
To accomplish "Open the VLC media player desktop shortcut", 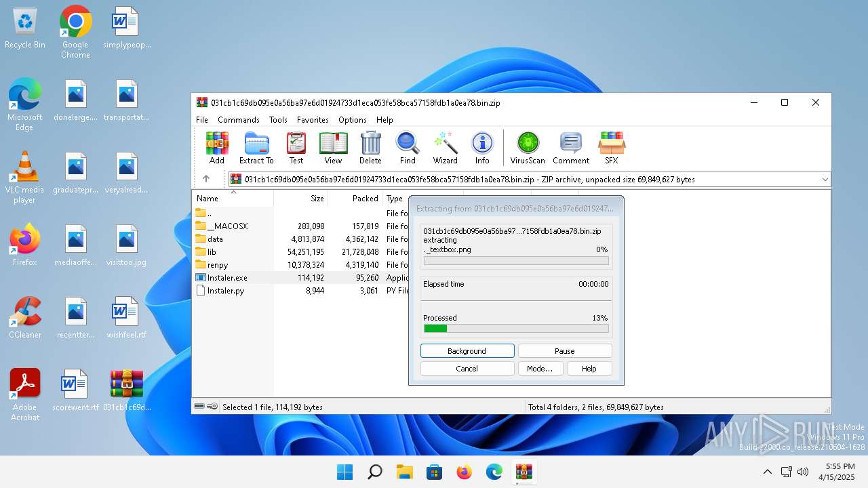I will pos(25,178).
